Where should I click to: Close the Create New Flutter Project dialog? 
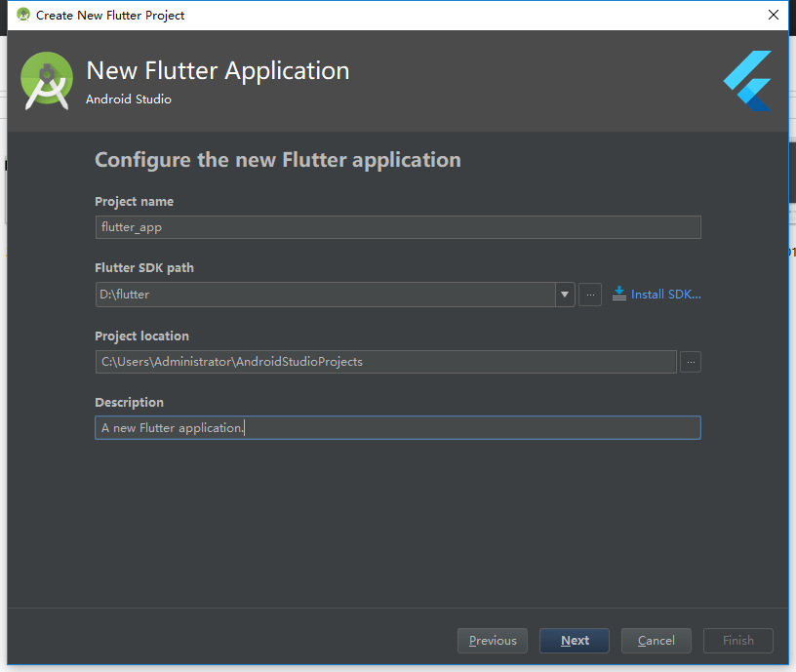[x=774, y=15]
